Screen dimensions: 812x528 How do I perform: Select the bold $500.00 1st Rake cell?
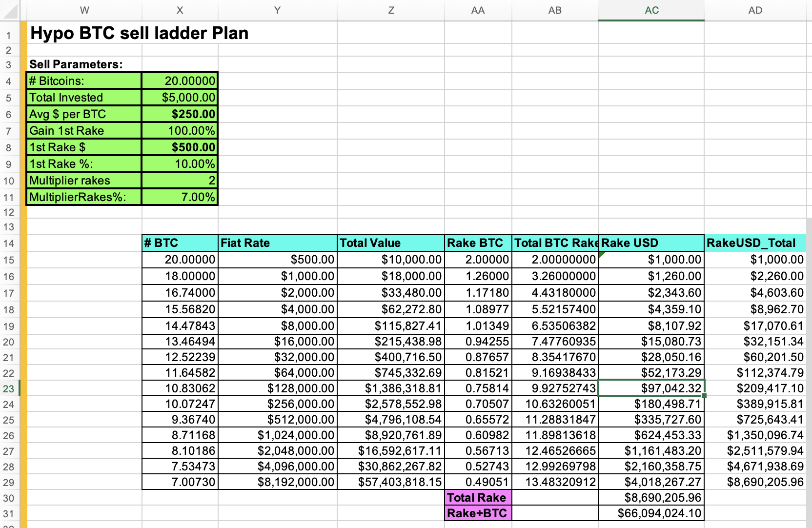(x=180, y=147)
